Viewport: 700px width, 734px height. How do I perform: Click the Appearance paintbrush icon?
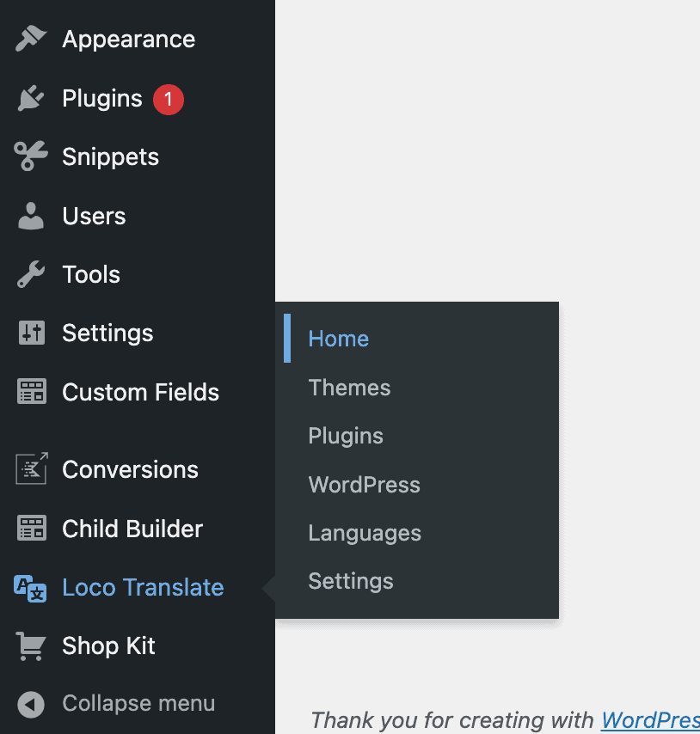tap(31, 40)
